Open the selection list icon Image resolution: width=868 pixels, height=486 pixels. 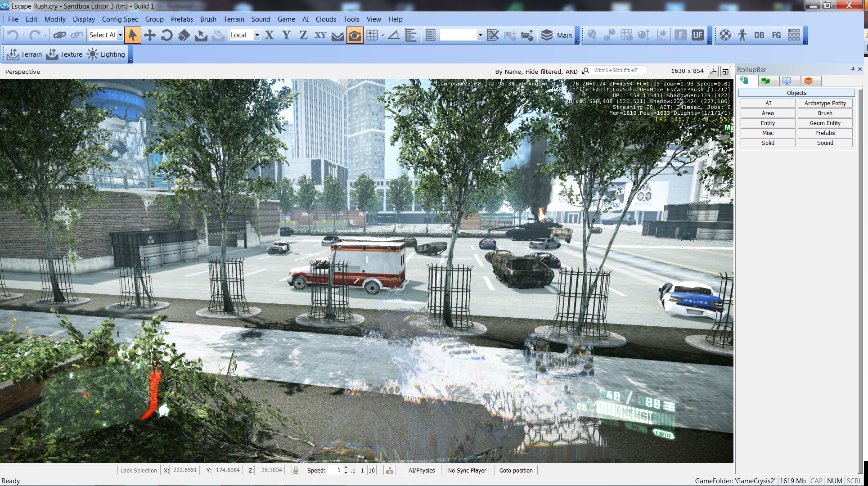pos(431,35)
